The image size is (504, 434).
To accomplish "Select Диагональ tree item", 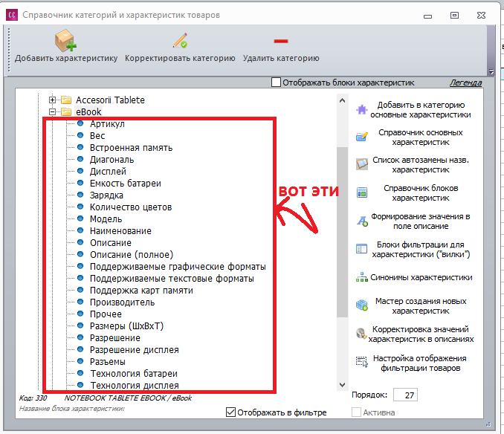I will coord(112,159).
